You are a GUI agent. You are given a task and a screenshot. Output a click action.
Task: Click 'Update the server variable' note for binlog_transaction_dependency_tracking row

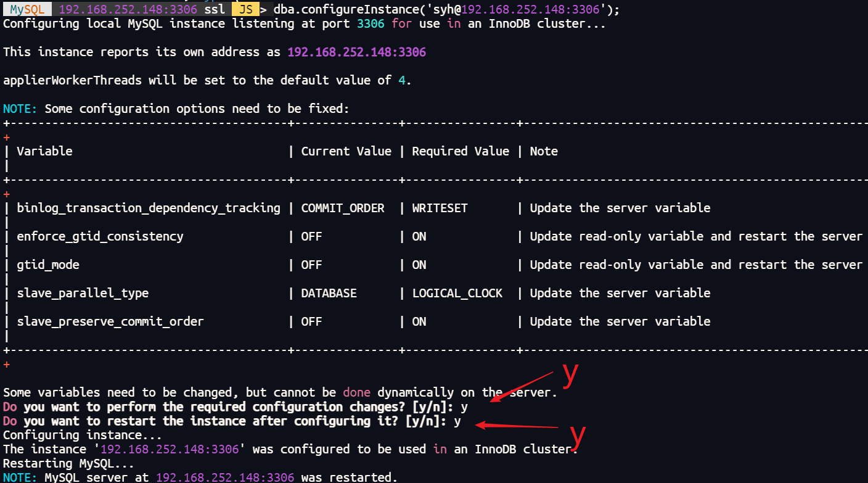click(620, 208)
